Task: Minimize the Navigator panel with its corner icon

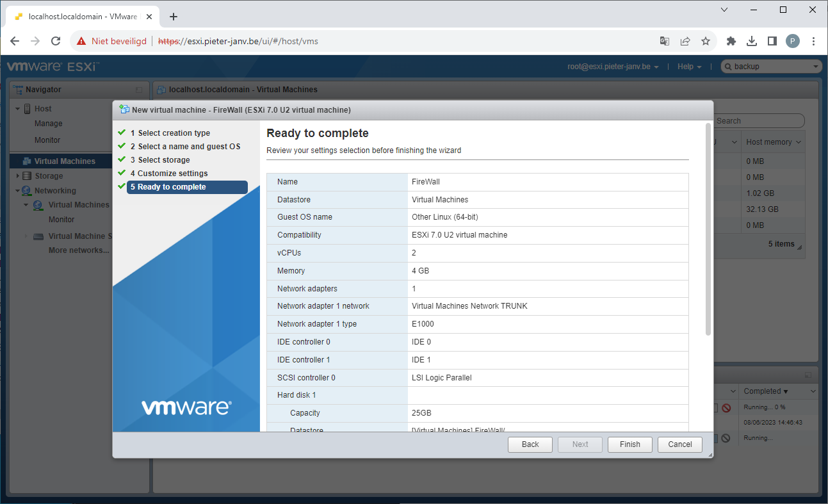Action: pyautogui.click(x=139, y=90)
